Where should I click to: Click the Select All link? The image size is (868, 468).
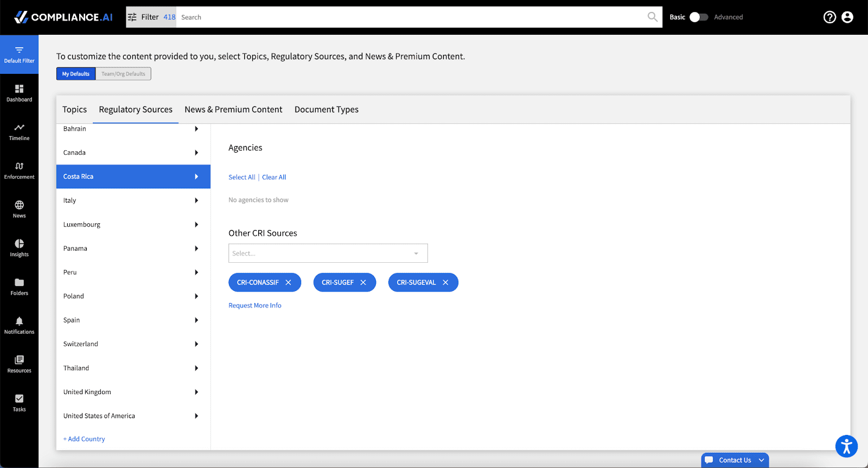click(241, 177)
